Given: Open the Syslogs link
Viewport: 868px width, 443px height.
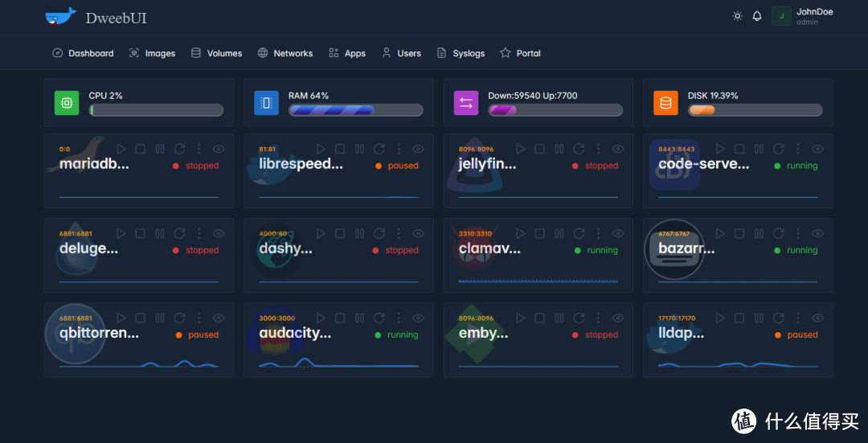Looking at the screenshot, I should coord(461,53).
